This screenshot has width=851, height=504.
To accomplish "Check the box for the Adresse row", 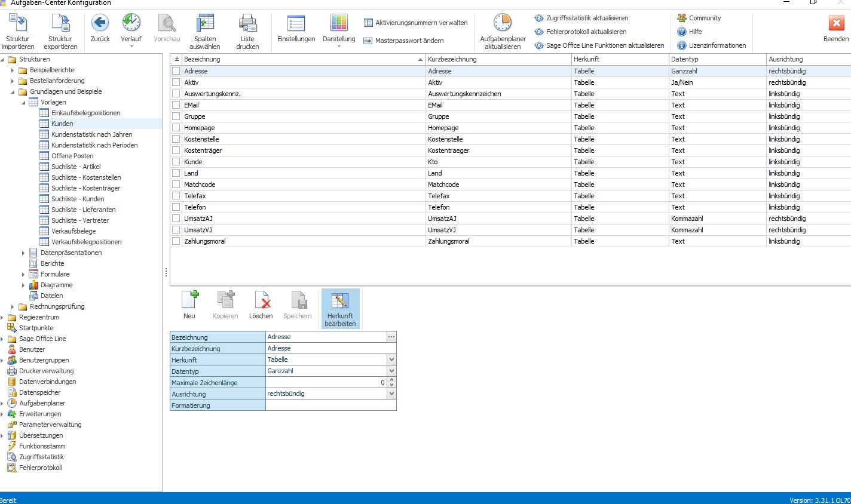I will [x=176, y=71].
